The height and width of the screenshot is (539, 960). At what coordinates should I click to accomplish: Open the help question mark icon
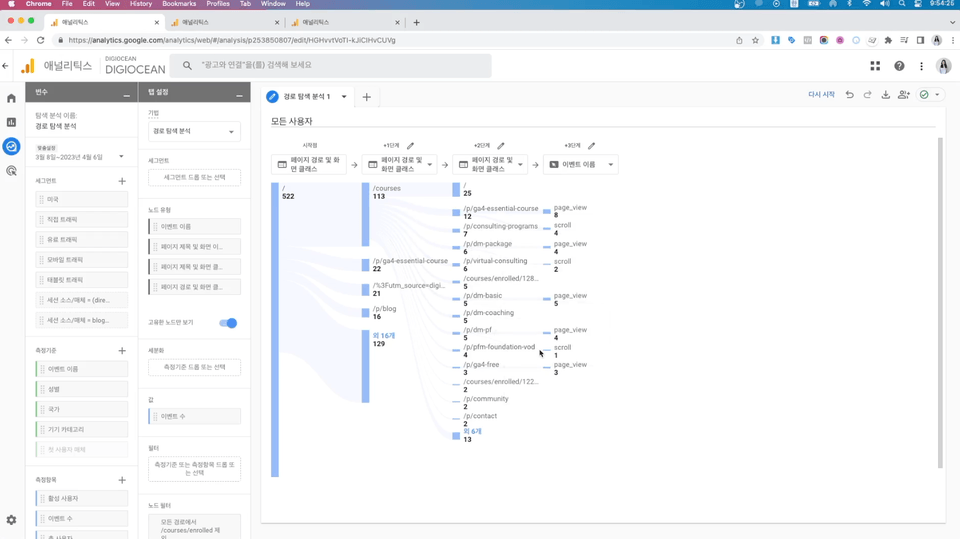[899, 66]
